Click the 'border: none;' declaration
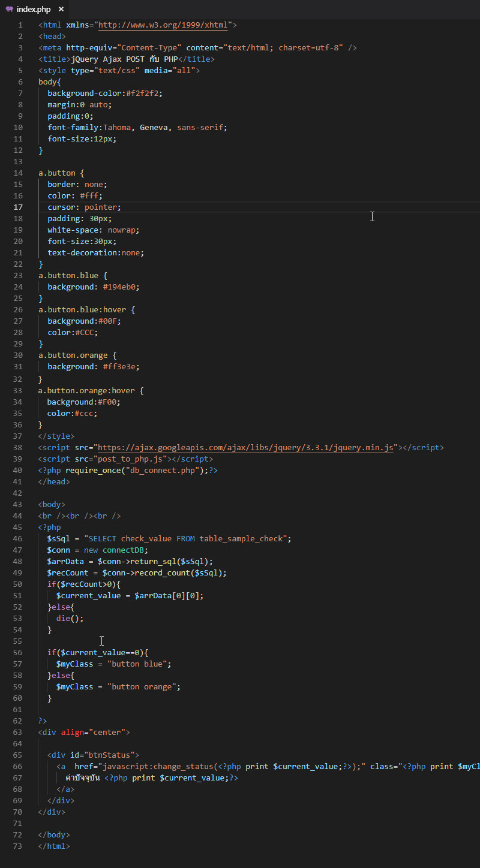This screenshot has width=480, height=868. click(77, 185)
